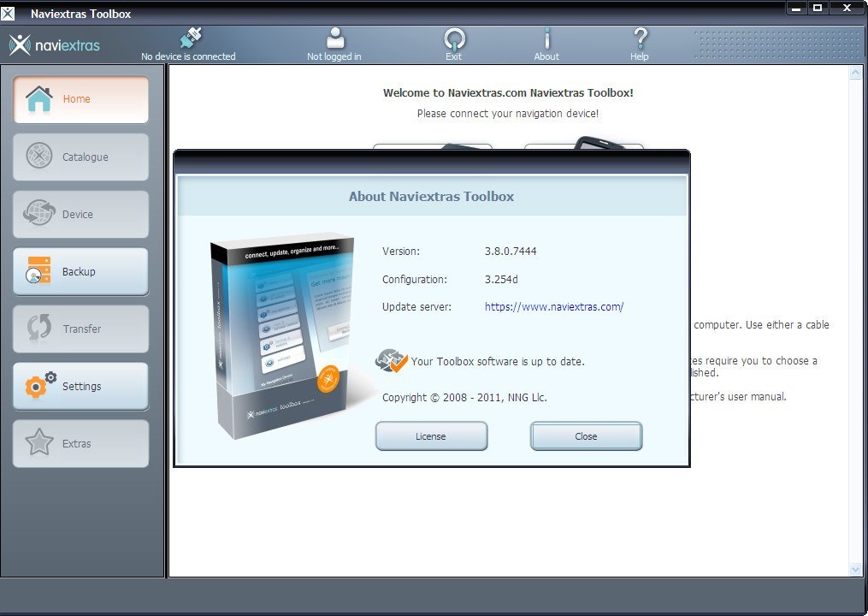Screen dimensions: 868x616
Task: Click the Naviextras logo
Action: 55,45
